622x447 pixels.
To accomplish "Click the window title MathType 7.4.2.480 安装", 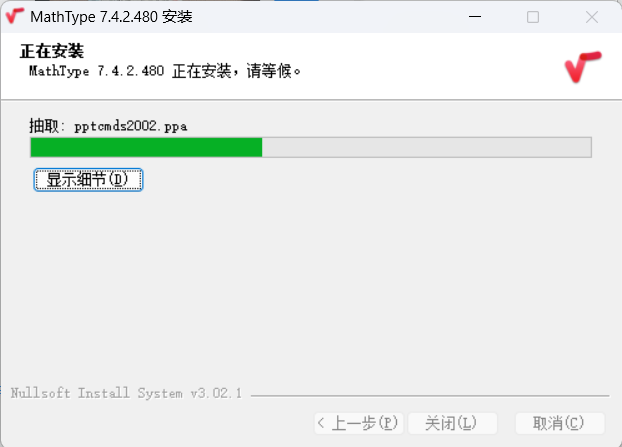I will tap(111, 17).
